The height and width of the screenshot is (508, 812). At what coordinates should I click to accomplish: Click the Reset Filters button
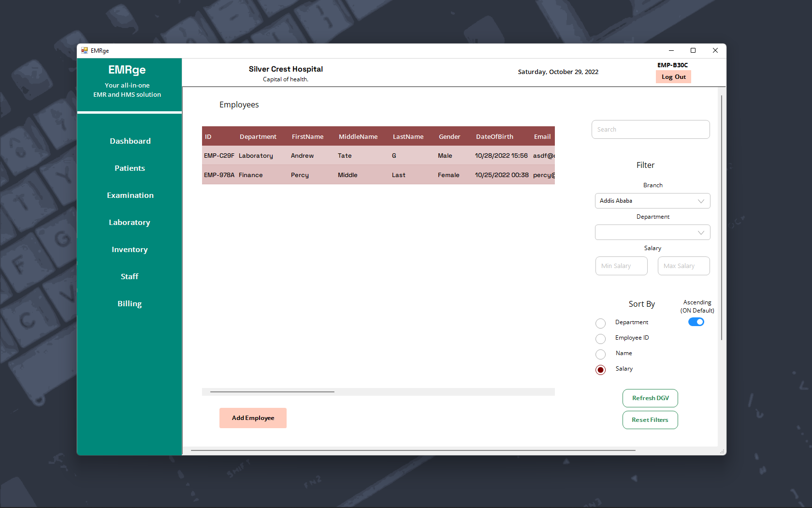[650, 419]
